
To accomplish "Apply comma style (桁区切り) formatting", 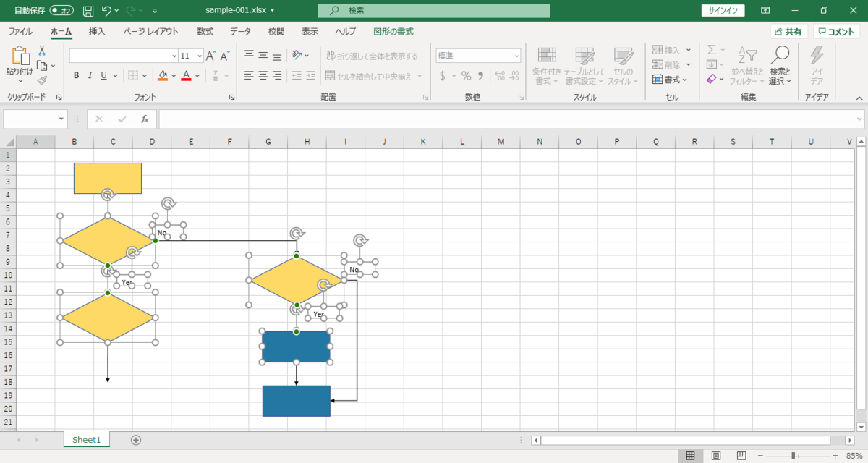I will tap(481, 75).
